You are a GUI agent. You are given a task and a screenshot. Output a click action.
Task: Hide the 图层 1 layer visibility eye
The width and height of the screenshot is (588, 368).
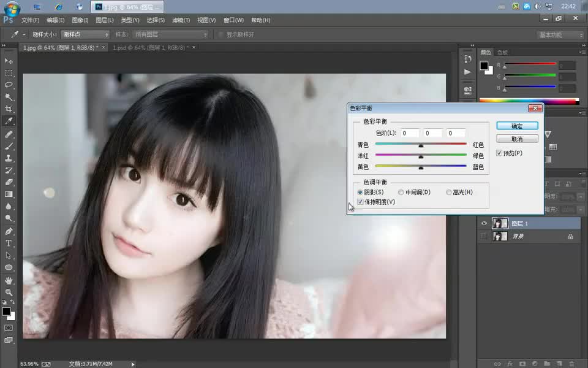484,223
